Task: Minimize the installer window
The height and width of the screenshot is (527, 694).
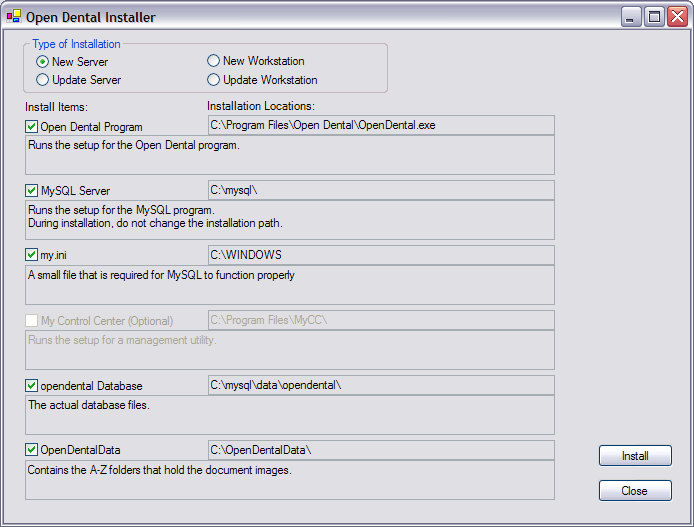Action: pos(631,17)
